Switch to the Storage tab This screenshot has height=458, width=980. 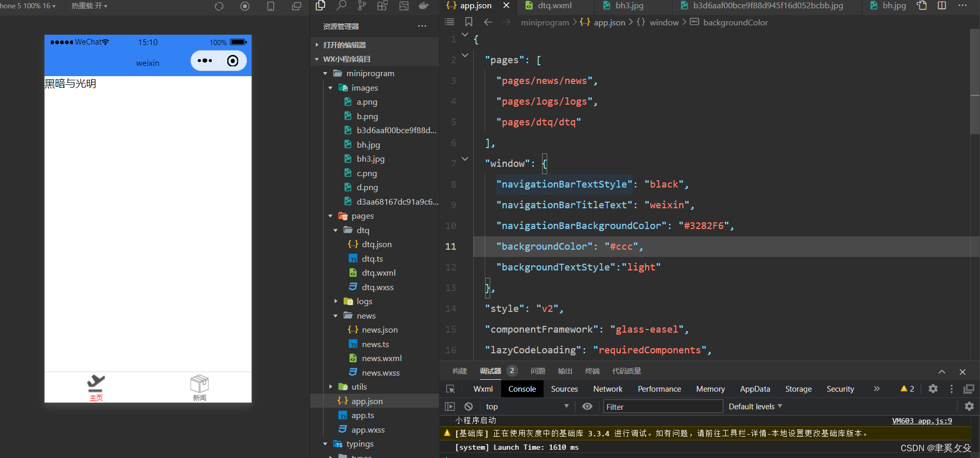798,389
